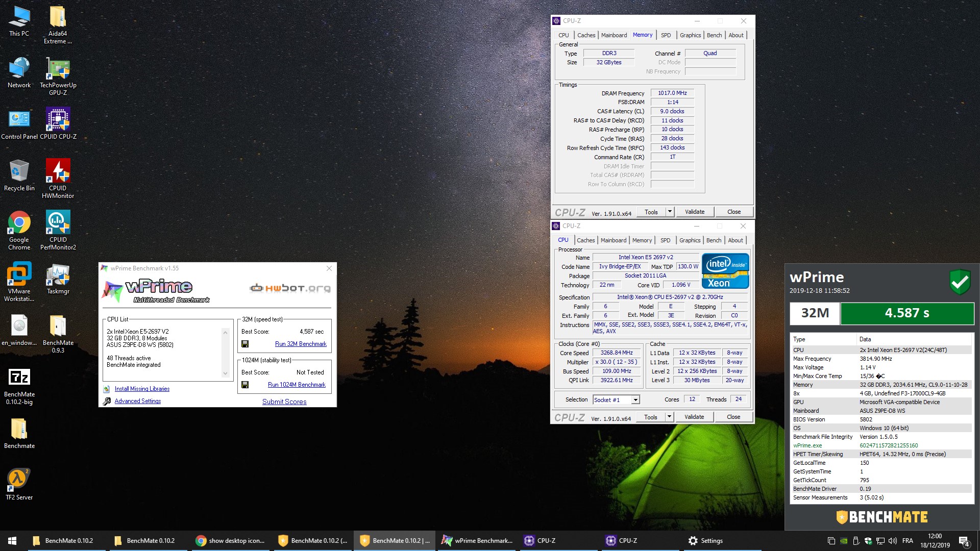Launch VMware Workstation desktop shortcut
The image size is (980, 551).
[x=19, y=282]
